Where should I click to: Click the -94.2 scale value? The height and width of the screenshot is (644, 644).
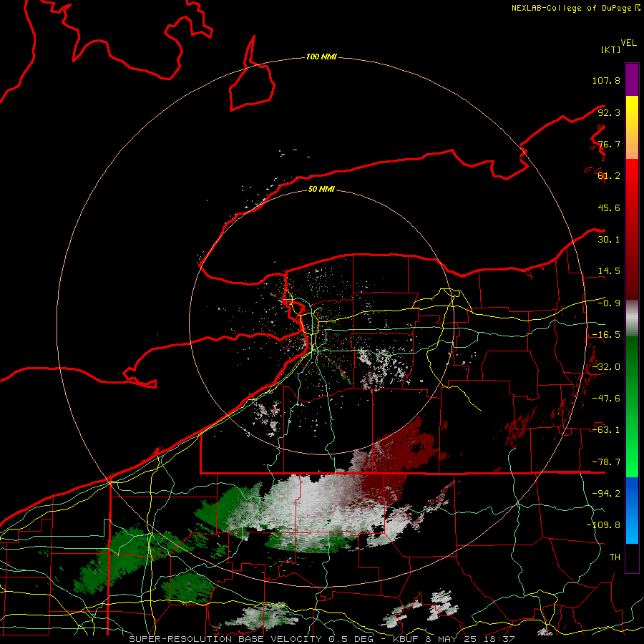(x=606, y=493)
